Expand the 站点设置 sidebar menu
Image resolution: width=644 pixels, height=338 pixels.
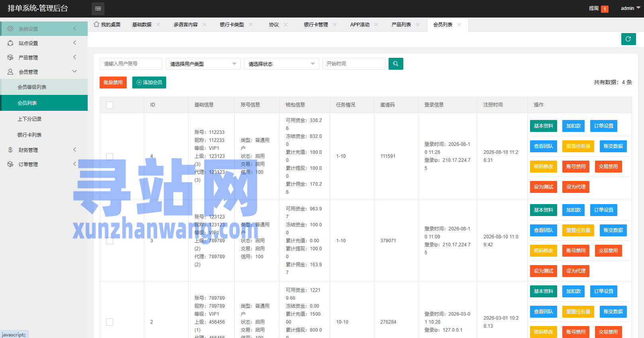tap(44, 43)
